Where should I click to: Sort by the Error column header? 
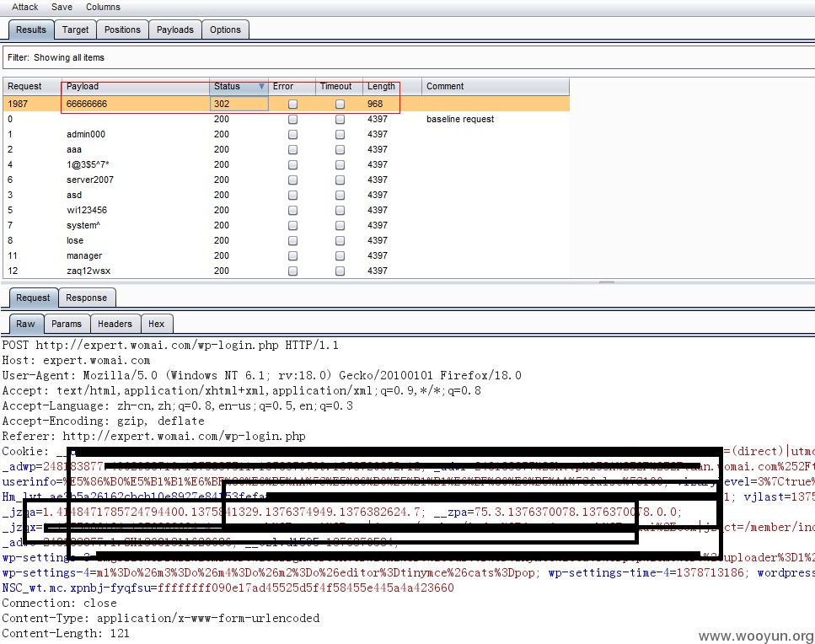[292, 86]
